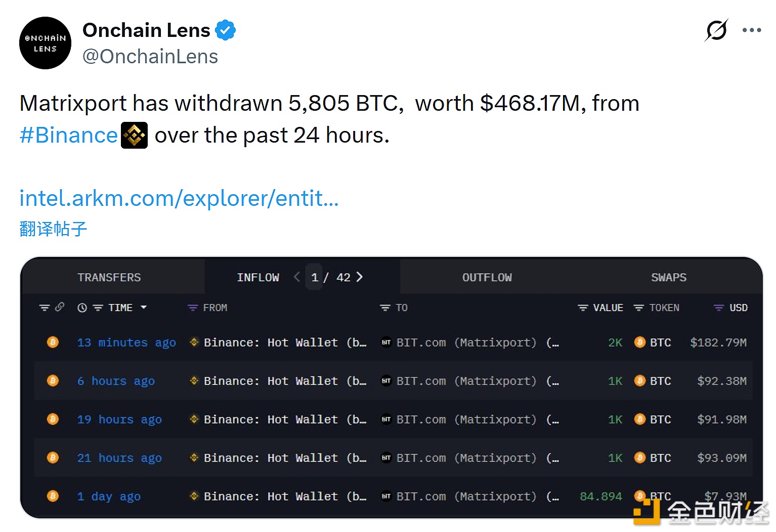Click the previous page chevron before 1/42

click(297, 277)
